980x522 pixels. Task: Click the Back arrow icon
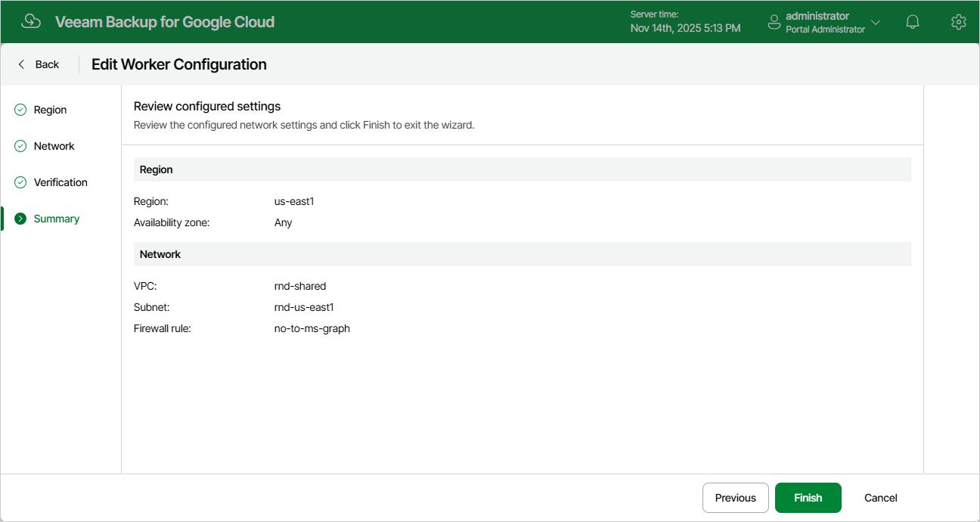[21, 64]
